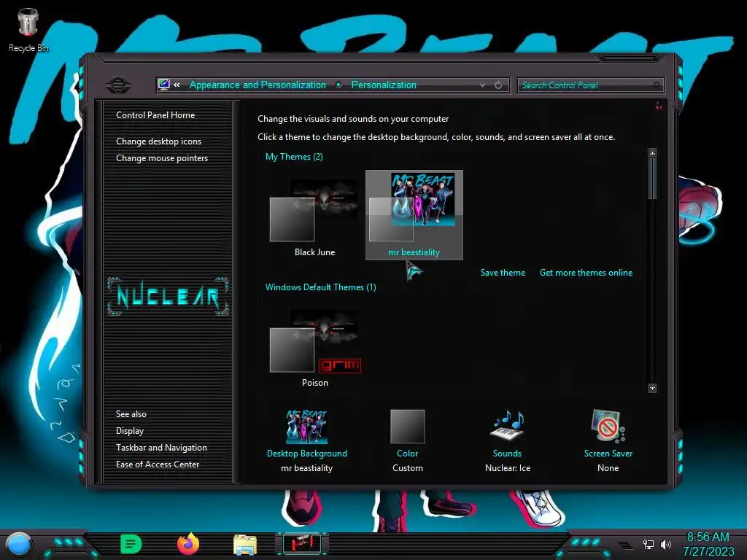
Task: Click the red help icon at top right
Action: (659, 106)
